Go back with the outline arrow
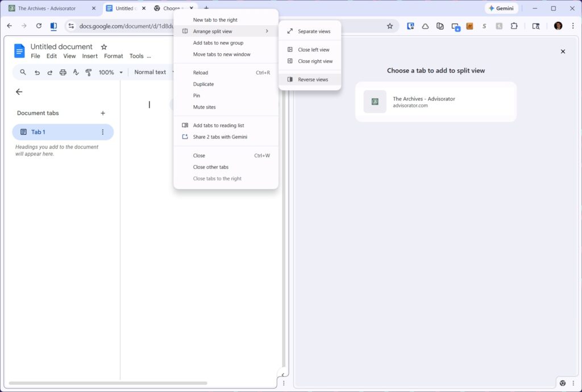This screenshot has width=582, height=392. (19, 91)
